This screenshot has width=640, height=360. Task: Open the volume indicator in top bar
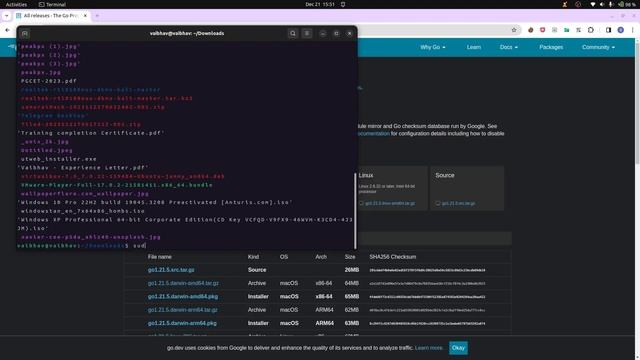click(602, 4)
